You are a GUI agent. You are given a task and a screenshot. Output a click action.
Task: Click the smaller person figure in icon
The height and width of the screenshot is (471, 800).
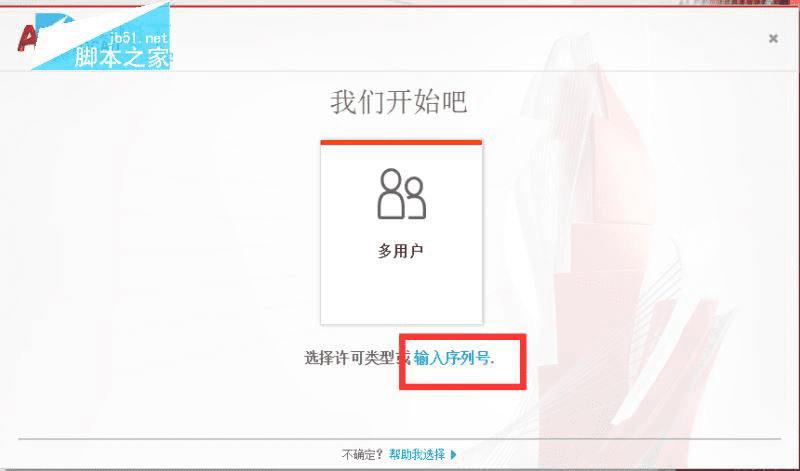tap(416, 197)
